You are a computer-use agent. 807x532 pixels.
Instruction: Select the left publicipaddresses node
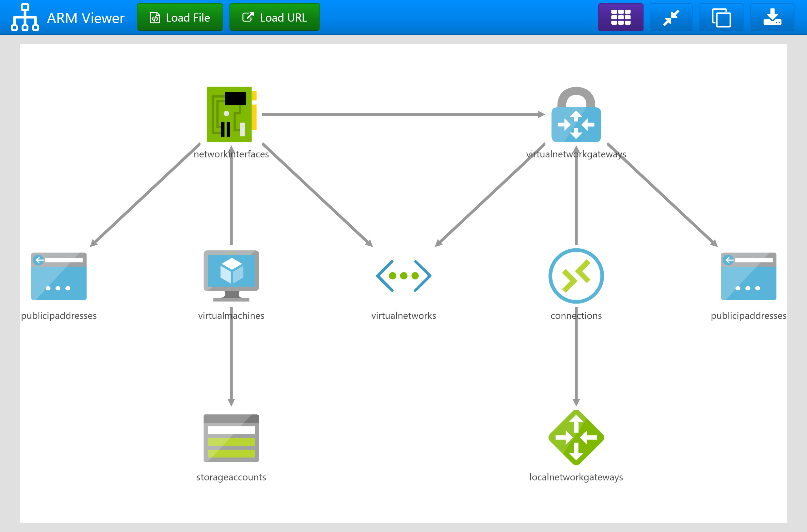[x=59, y=276]
